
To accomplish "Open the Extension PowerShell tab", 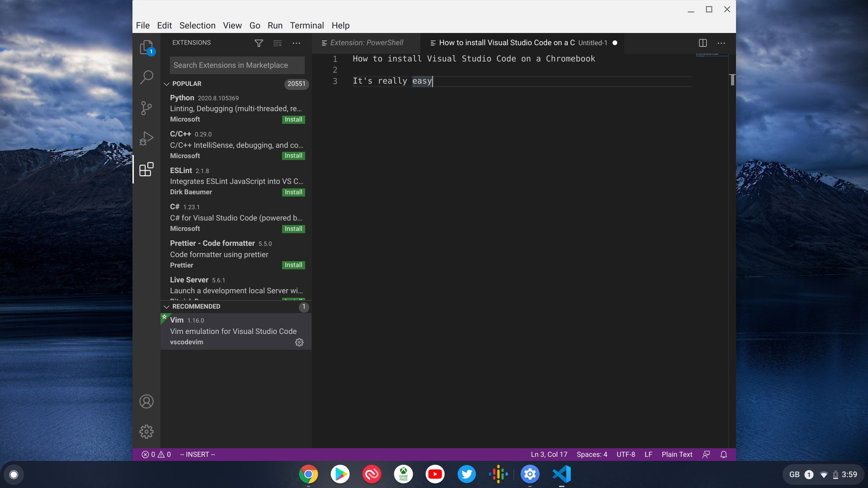I will (366, 42).
